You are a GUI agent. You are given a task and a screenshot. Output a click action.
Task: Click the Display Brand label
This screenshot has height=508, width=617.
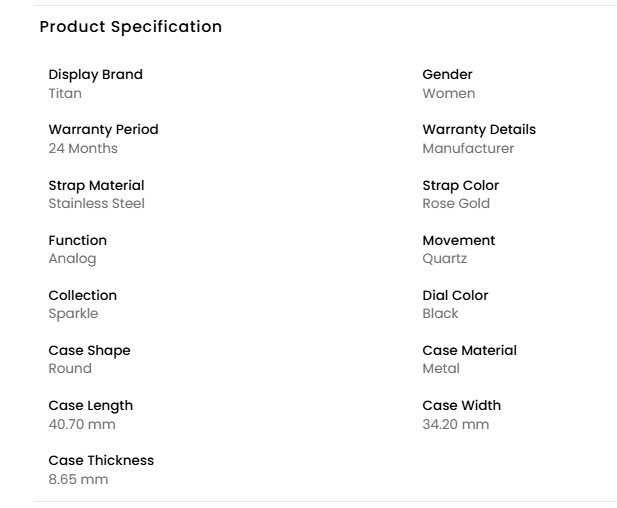[x=95, y=75]
